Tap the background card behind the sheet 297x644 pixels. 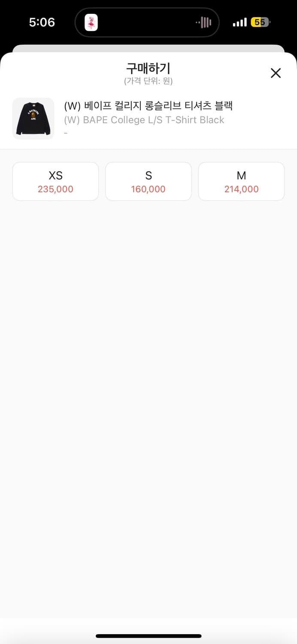(x=148, y=48)
